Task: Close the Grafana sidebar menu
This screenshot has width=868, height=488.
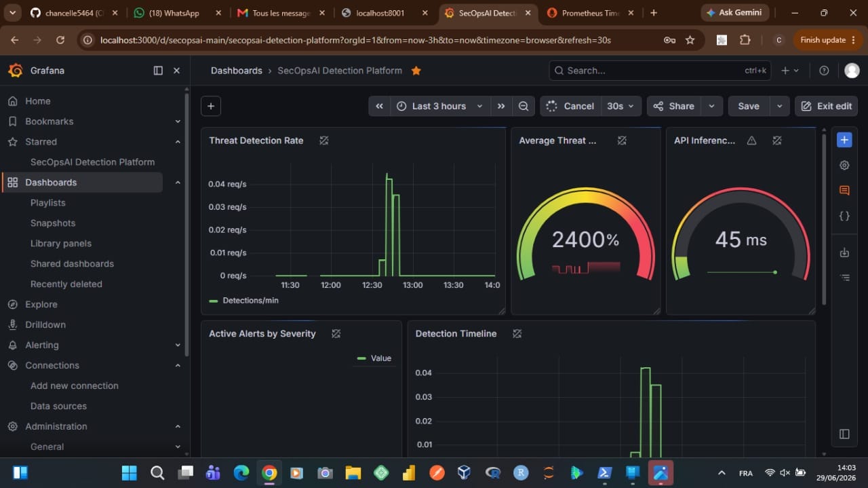Action: click(176, 71)
